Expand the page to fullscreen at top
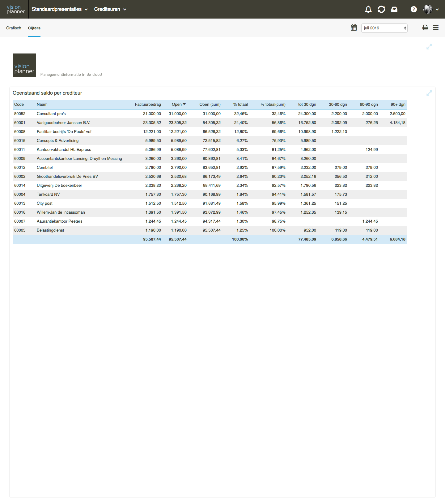Image resolution: width=445 pixels, height=504 pixels. tap(429, 47)
